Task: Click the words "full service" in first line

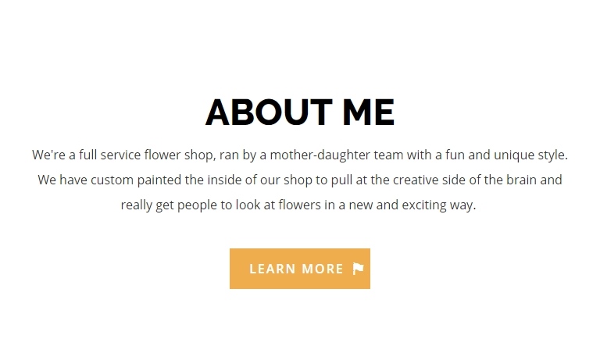Action: tap(110, 155)
